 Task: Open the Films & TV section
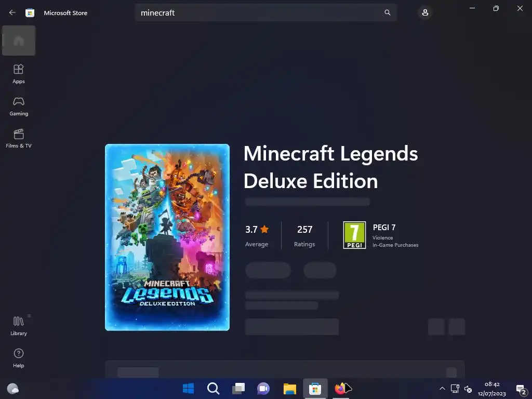19,138
